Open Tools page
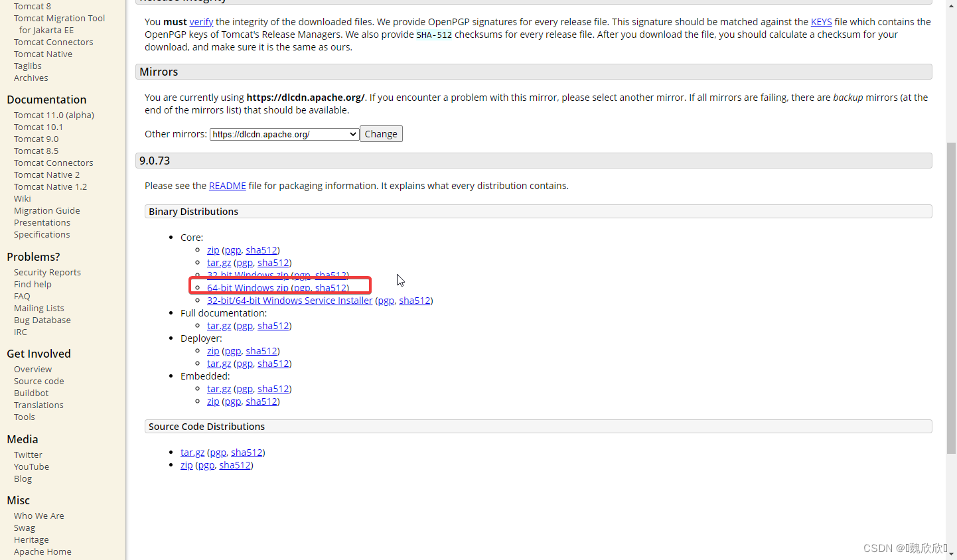 (25, 417)
